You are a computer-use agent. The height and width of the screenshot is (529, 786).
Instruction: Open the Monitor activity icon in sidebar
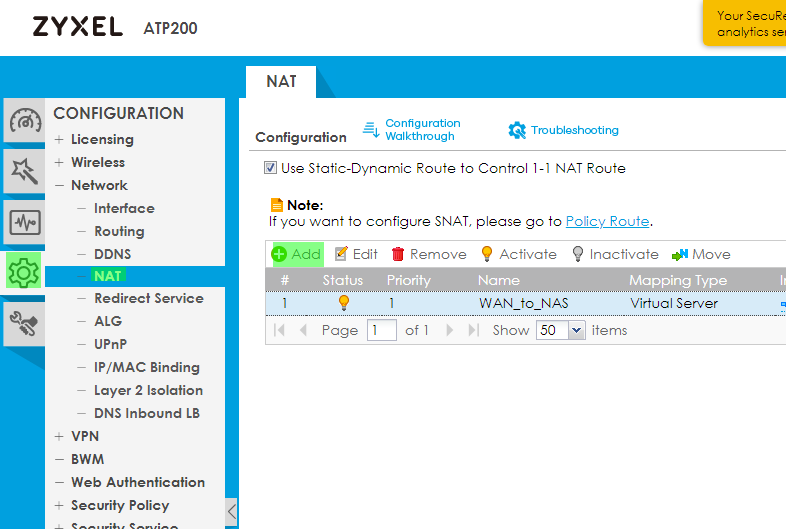point(25,221)
